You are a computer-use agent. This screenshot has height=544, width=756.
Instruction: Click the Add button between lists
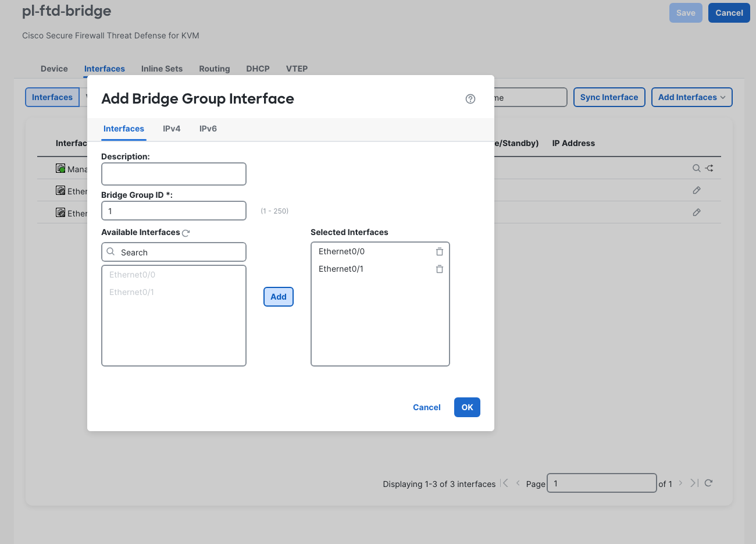[x=279, y=297]
